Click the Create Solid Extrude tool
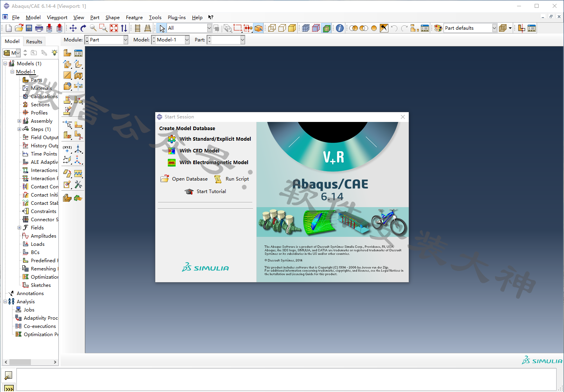564x392 pixels. [x=68, y=64]
